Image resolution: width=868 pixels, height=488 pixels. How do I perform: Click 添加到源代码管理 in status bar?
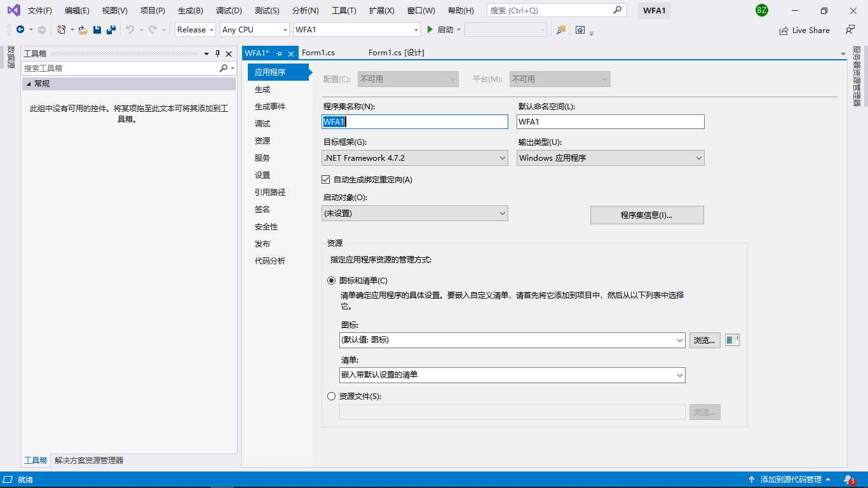pos(791,480)
